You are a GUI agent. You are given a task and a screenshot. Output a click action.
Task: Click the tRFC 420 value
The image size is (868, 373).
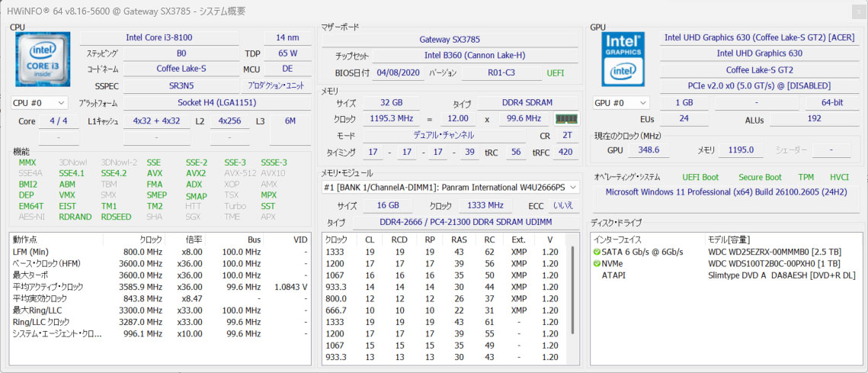[x=565, y=153]
